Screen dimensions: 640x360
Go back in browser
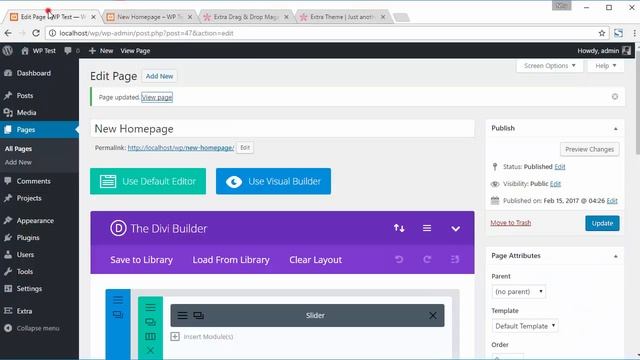coord(8,33)
